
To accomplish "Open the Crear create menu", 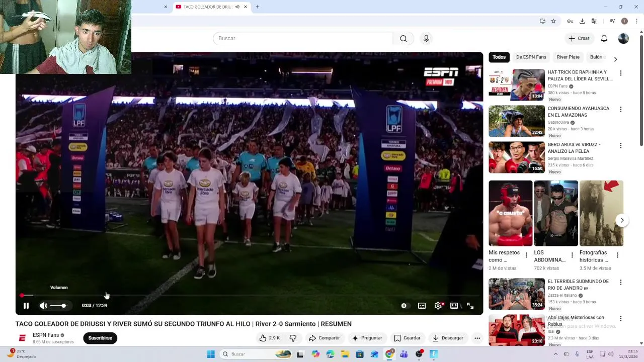I will coord(579,38).
